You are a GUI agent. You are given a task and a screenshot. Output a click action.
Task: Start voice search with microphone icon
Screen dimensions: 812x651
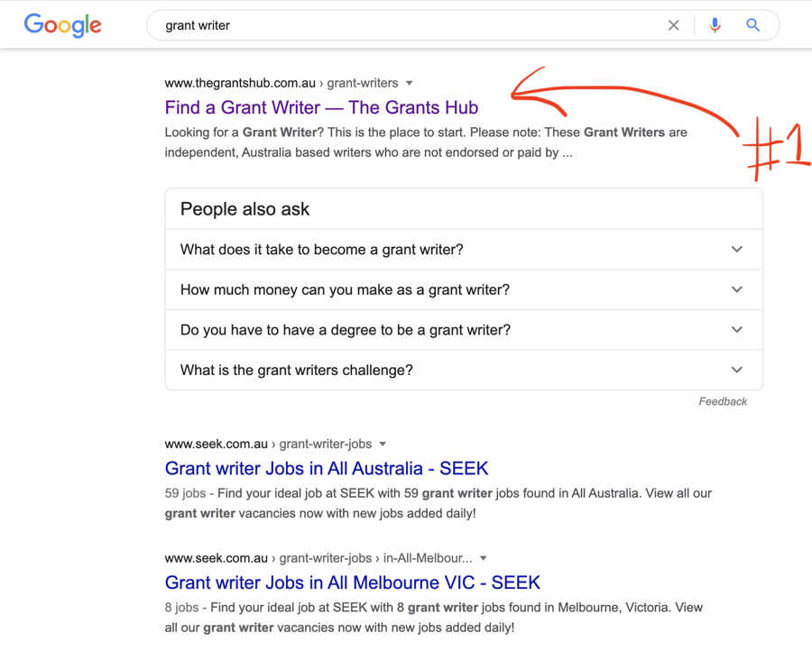click(x=715, y=25)
